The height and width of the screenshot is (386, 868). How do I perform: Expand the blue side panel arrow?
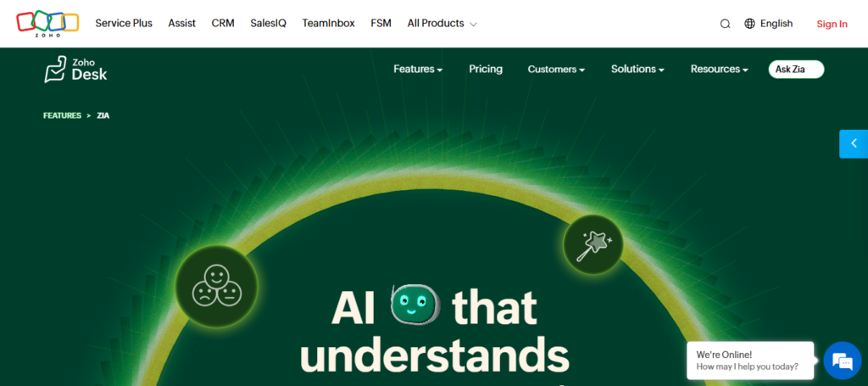click(854, 144)
